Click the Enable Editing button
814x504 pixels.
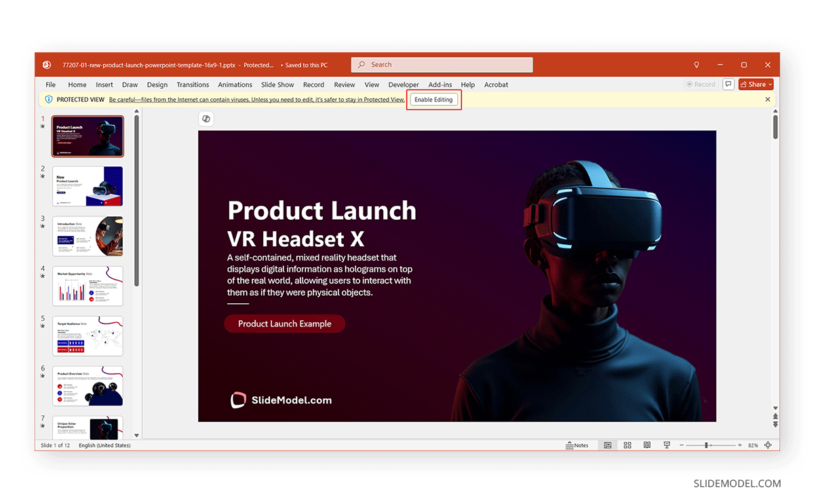433,99
